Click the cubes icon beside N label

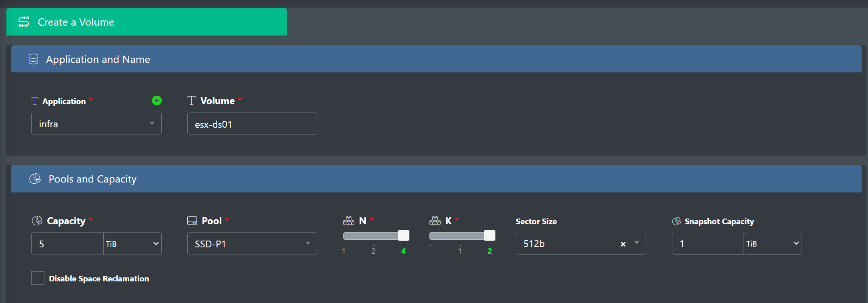(349, 221)
